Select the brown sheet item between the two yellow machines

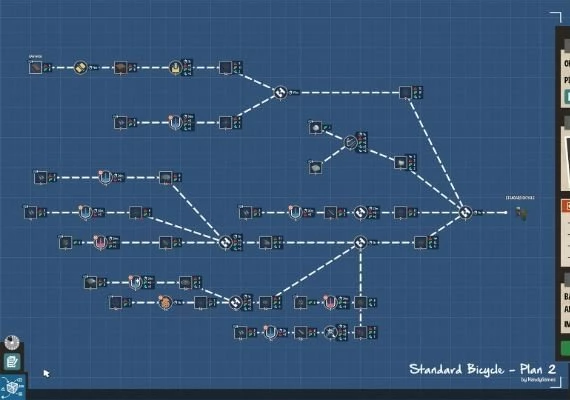121,68
